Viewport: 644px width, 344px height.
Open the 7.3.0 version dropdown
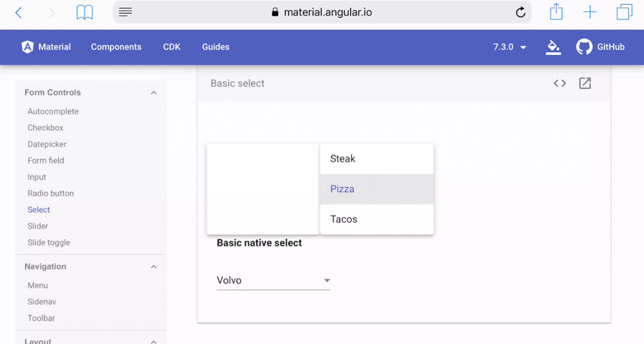point(510,47)
